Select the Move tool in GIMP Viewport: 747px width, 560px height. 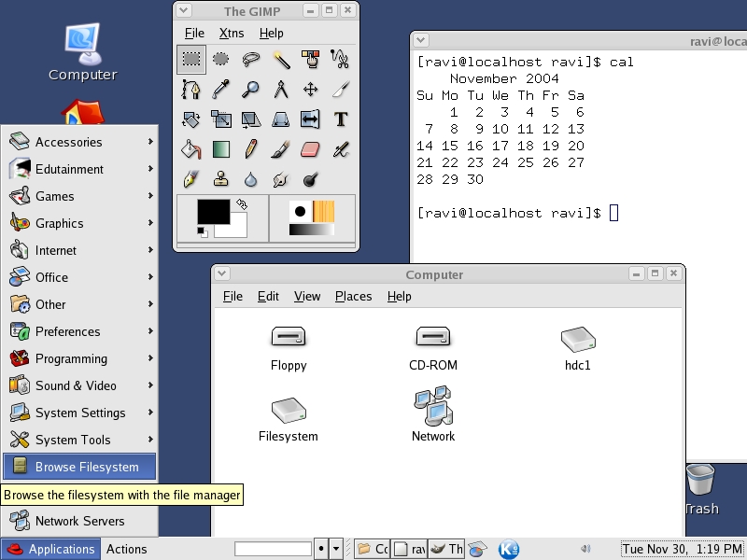coord(311,90)
